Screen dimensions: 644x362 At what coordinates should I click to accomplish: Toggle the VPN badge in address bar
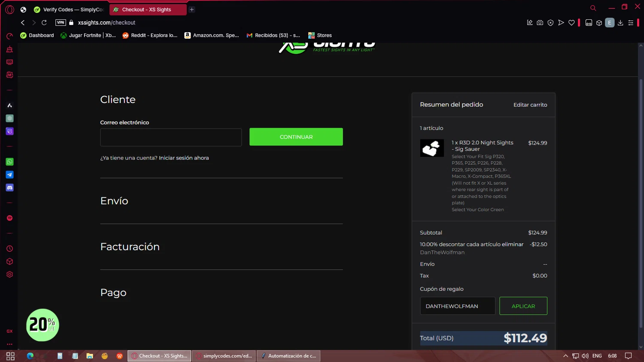click(61, 23)
